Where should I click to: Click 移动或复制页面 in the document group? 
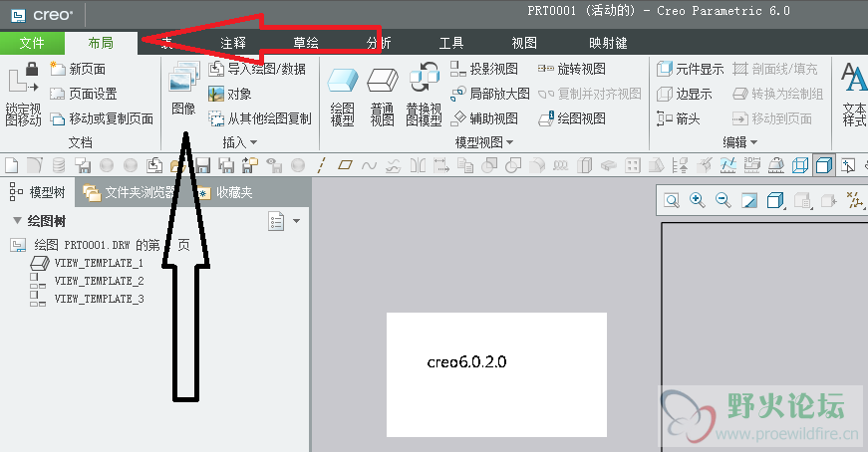click(x=102, y=118)
